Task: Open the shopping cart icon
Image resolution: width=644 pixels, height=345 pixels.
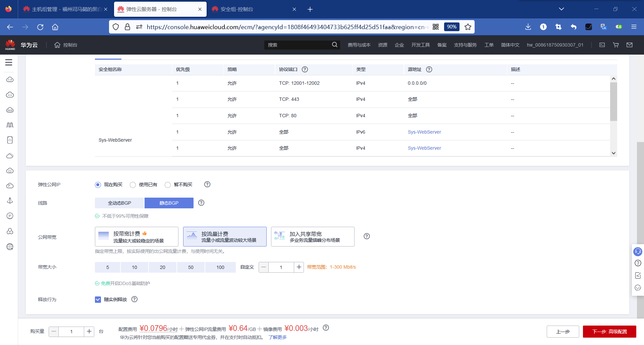Action: (616, 45)
